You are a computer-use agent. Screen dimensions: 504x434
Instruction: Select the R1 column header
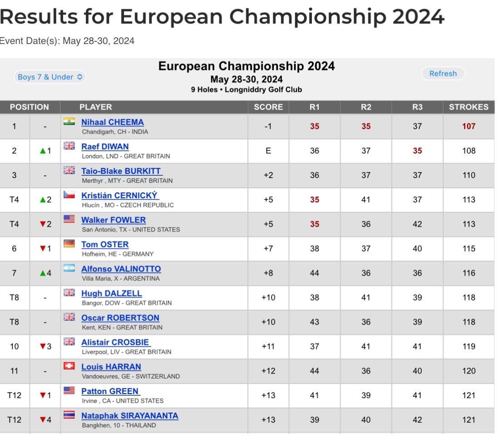(x=314, y=107)
